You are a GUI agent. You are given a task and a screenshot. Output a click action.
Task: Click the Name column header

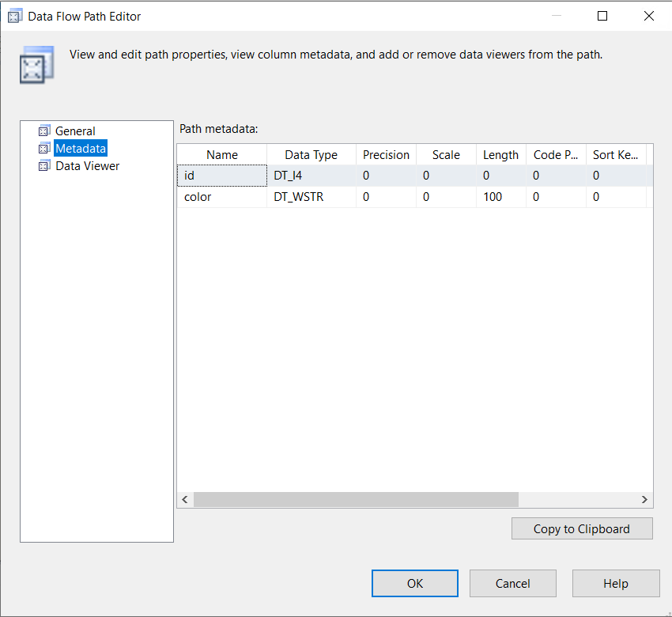pyautogui.click(x=221, y=155)
